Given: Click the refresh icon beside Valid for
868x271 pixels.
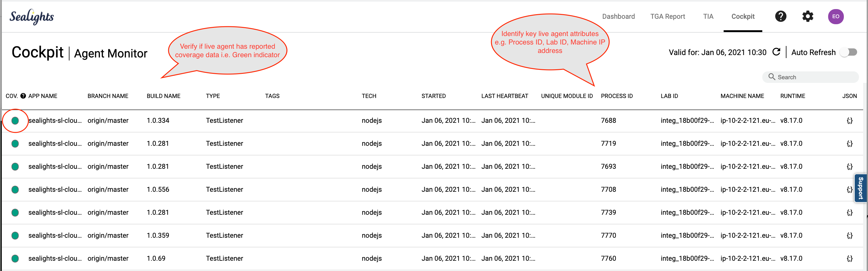Looking at the screenshot, I should [x=776, y=52].
